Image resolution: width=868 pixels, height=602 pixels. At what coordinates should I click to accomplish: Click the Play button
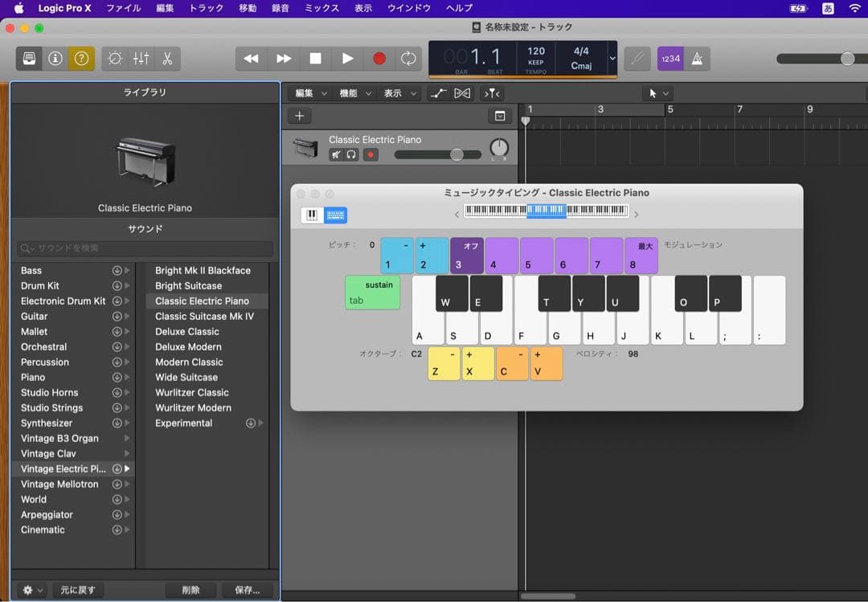tap(347, 59)
